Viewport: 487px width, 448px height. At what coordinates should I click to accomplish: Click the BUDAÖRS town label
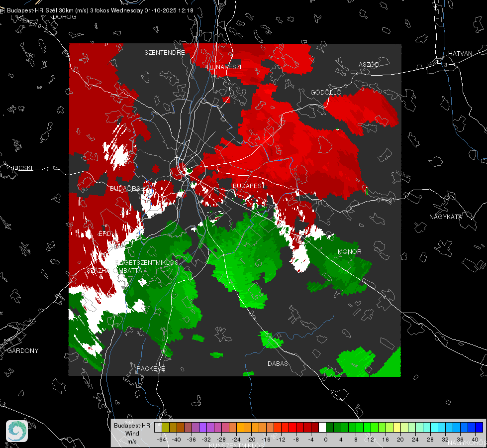tap(125, 189)
